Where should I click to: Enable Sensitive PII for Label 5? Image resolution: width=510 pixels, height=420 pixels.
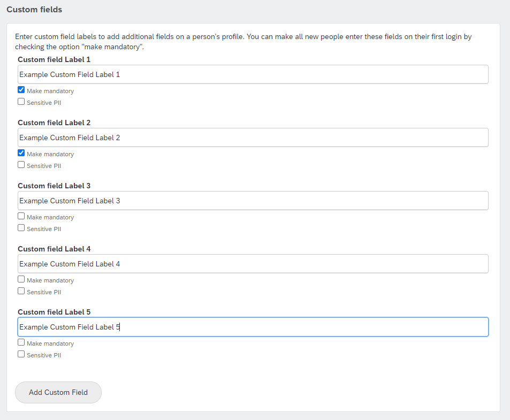pos(21,354)
